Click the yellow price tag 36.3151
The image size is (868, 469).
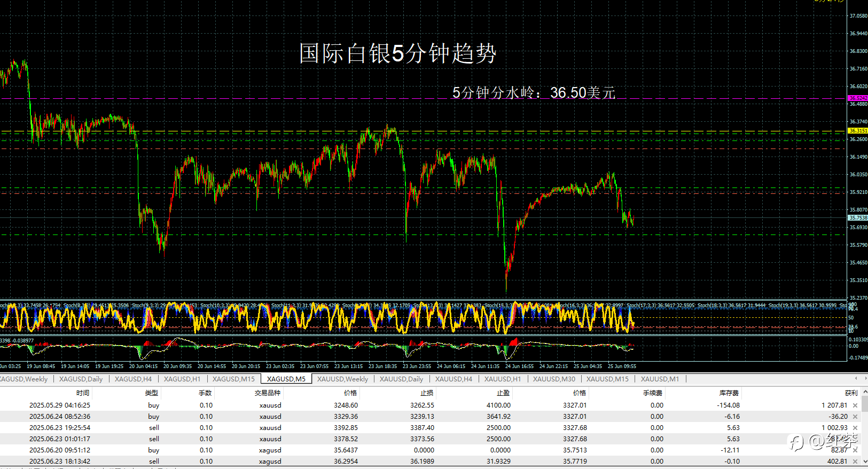tap(858, 131)
